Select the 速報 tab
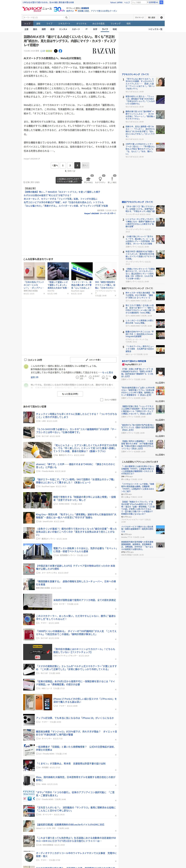This screenshot has height=868, width=186. point(38,24)
